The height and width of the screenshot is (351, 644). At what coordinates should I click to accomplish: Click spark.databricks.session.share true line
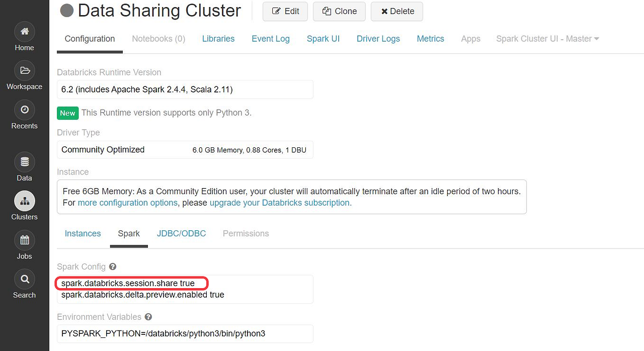(x=128, y=284)
